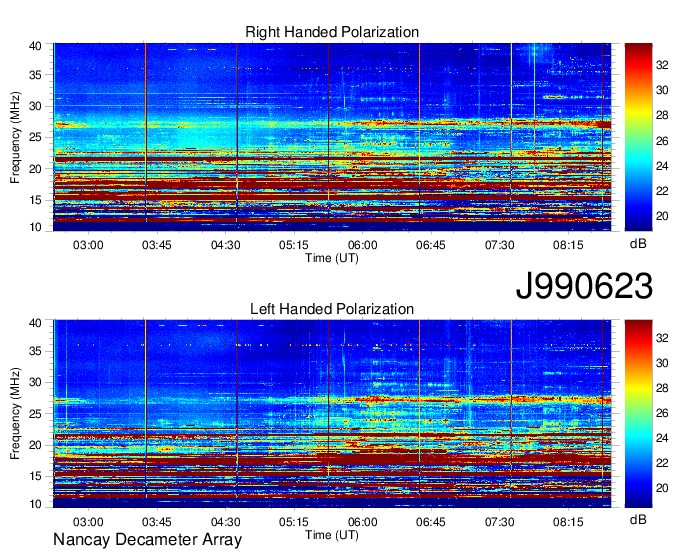Viewport: 680px width, 552px height.
Task: Click the 03:00 time tick of Left Handed plot
Action: pos(88,522)
